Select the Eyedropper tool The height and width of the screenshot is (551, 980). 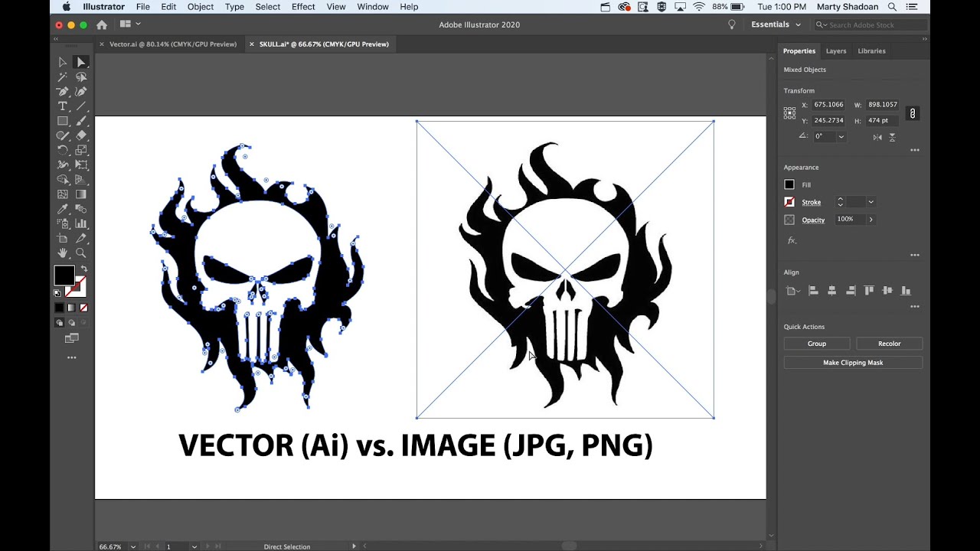[x=63, y=209]
